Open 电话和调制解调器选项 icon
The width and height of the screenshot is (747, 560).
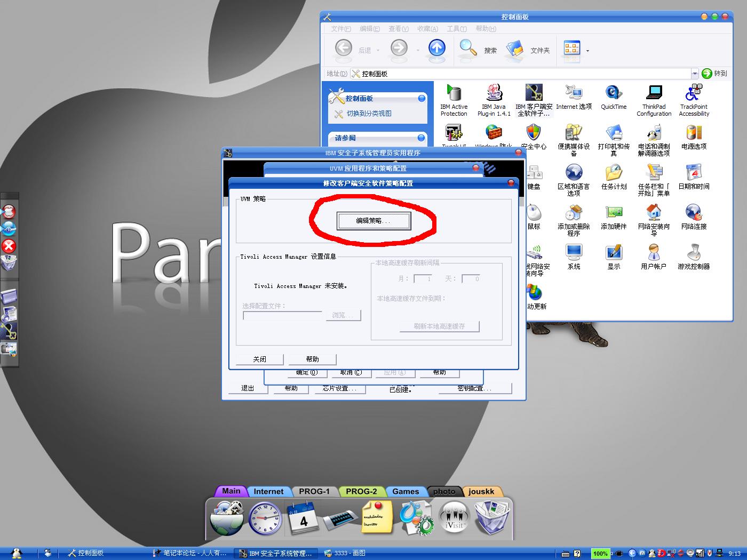point(654,140)
